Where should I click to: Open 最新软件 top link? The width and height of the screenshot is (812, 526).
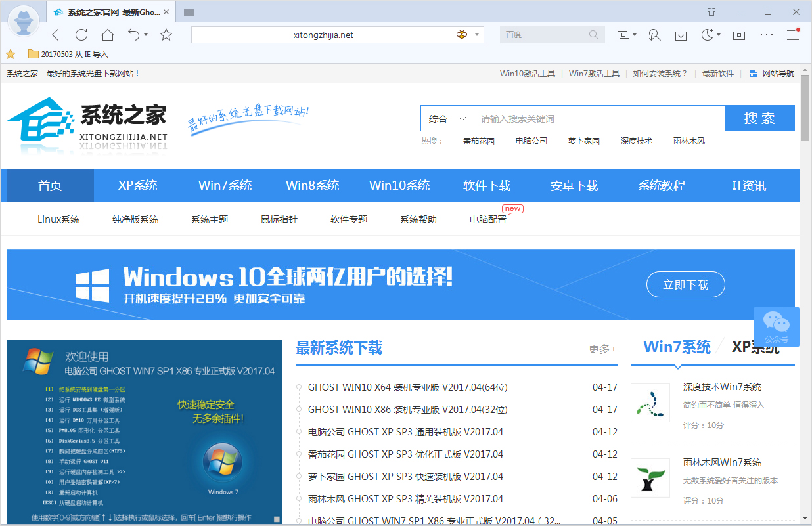click(718, 74)
